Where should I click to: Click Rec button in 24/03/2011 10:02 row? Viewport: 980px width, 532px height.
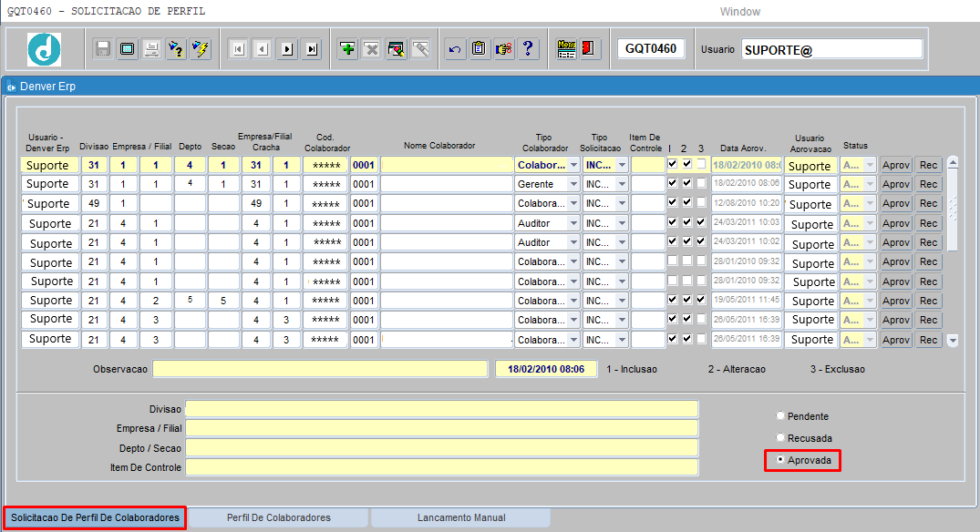(x=928, y=242)
